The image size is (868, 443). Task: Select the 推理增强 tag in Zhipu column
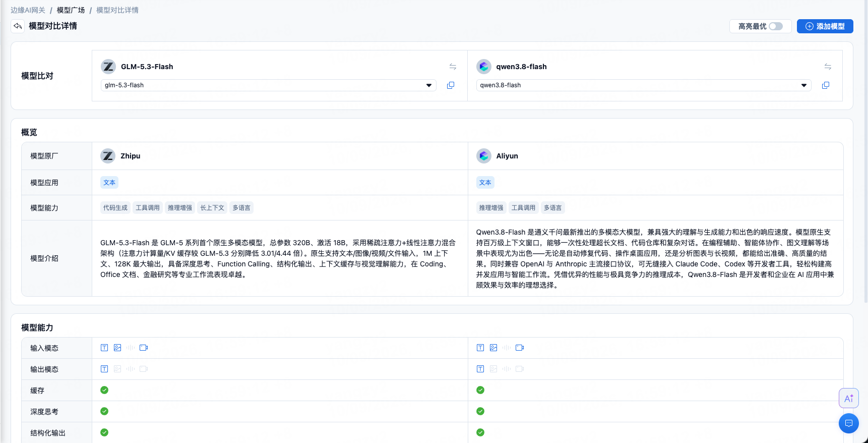(x=180, y=208)
